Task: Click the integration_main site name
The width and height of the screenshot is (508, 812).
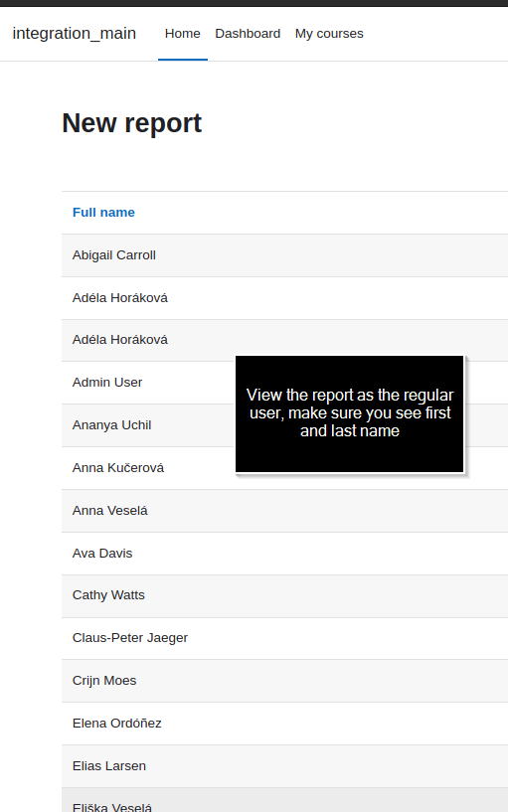Action: [x=74, y=33]
